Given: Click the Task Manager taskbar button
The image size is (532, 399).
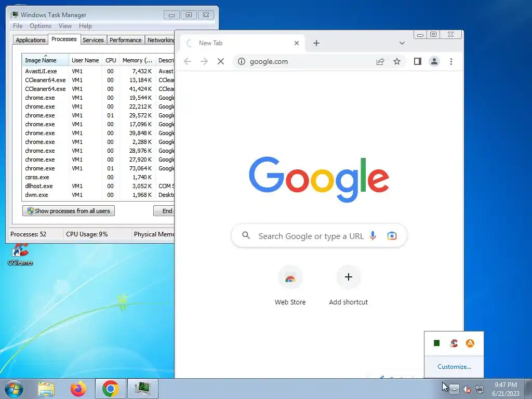Looking at the screenshot, I should (x=142, y=389).
